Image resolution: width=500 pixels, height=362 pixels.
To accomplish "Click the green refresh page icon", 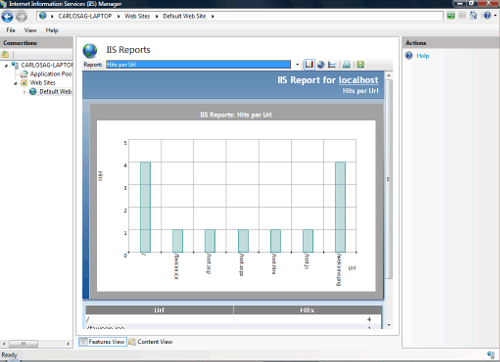I will tap(451, 16).
